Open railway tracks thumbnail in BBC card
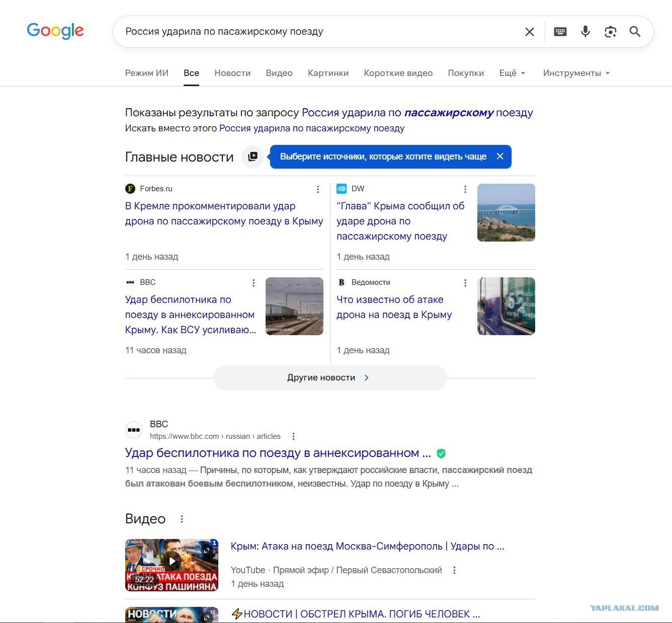The width and height of the screenshot is (672, 623). coord(294,306)
